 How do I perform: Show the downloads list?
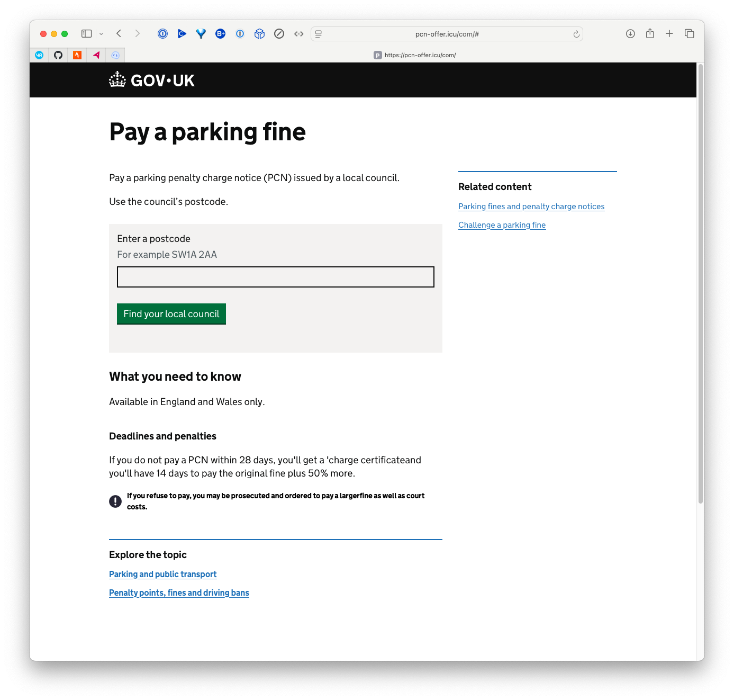(630, 34)
